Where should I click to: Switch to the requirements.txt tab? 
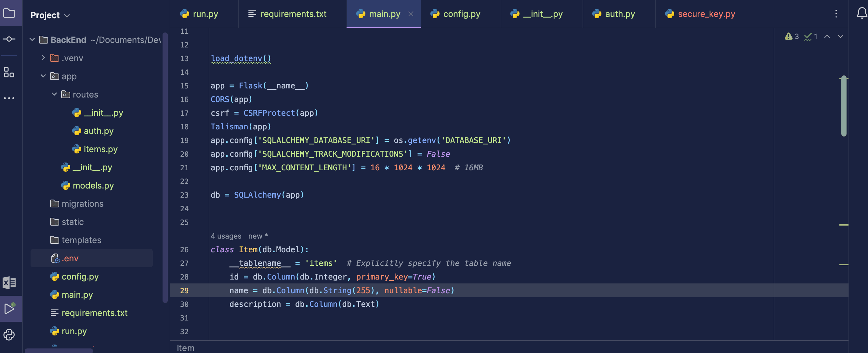(292, 14)
